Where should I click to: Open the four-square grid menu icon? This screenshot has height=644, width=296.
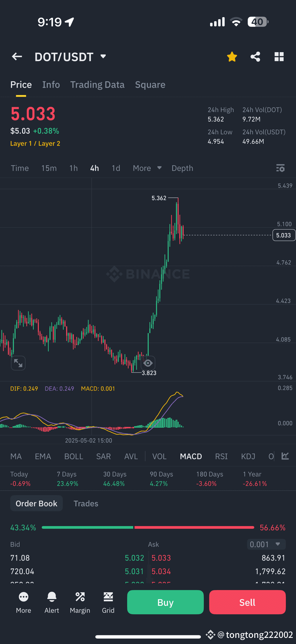pyautogui.click(x=279, y=57)
